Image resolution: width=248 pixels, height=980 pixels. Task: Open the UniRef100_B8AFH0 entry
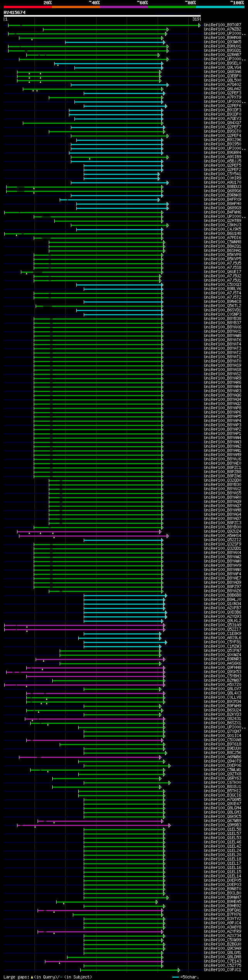222,204
